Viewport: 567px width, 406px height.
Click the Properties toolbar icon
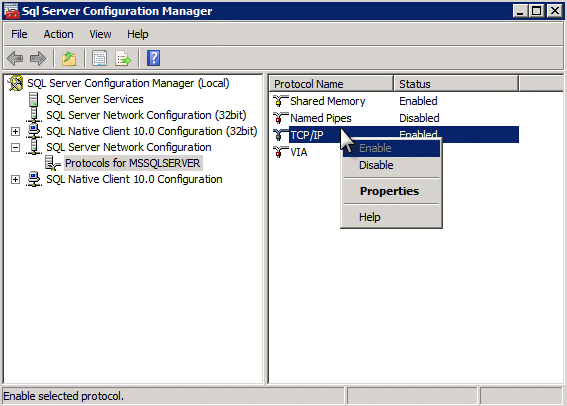(99, 58)
